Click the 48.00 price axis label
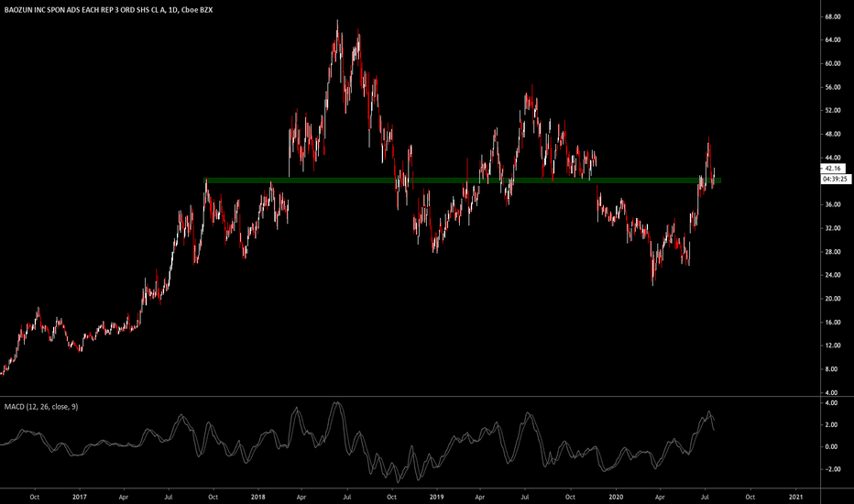The width and height of the screenshot is (854, 504). pyautogui.click(x=832, y=134)
